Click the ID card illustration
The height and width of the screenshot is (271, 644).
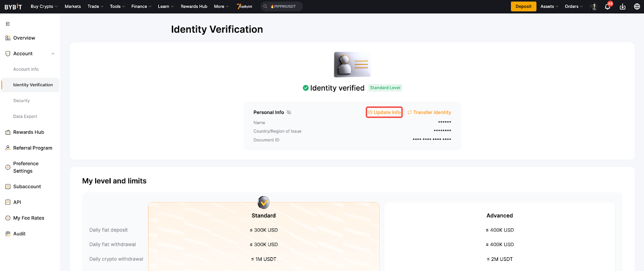(x=352, y=64)
